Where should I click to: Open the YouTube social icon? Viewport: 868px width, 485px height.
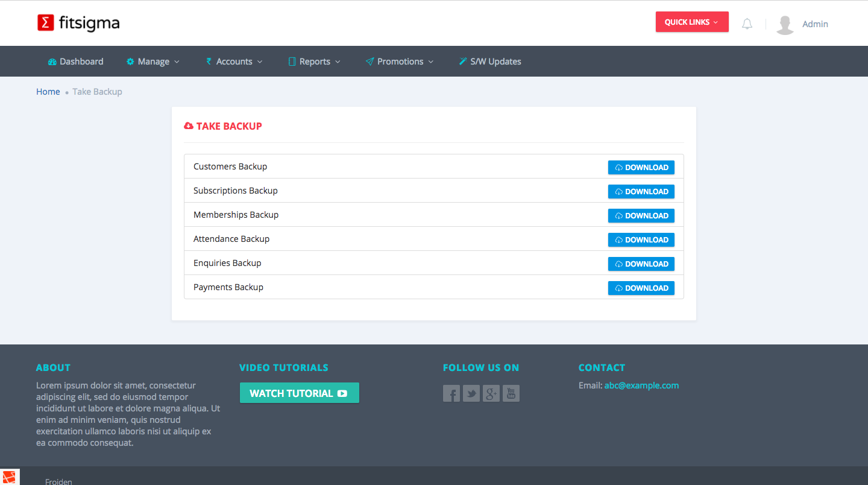coord(511,394)
